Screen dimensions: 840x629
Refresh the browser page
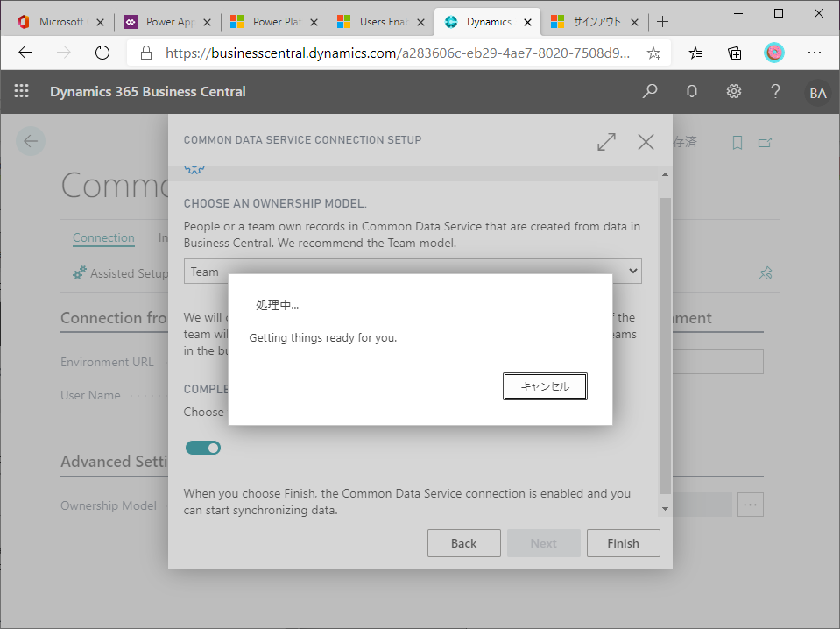coord(102,53)
